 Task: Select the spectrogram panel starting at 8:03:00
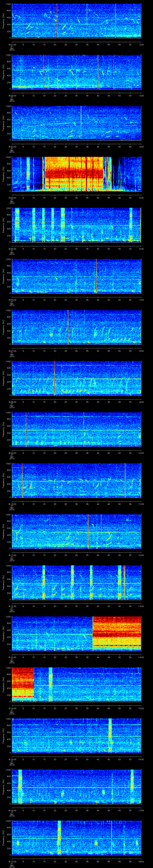coord(76,123)
